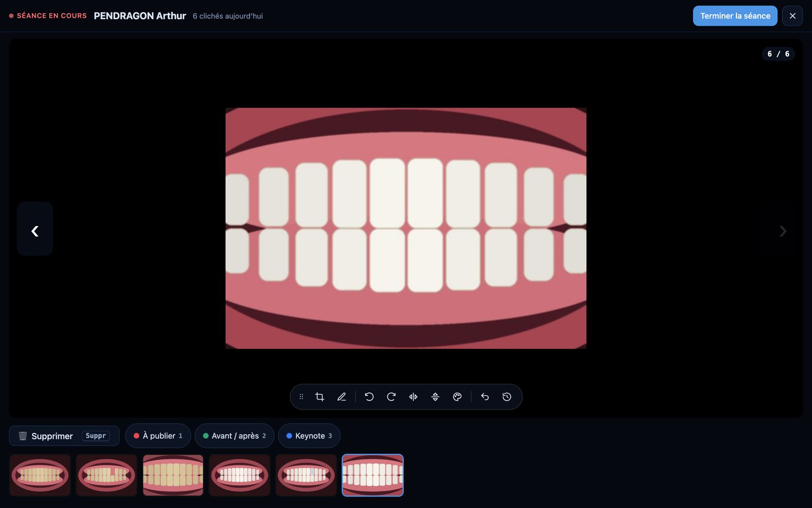Rotate image clockwise
The width and height of the screenshot is (812, 508).
pyautogui.click(x=391, y=397)
